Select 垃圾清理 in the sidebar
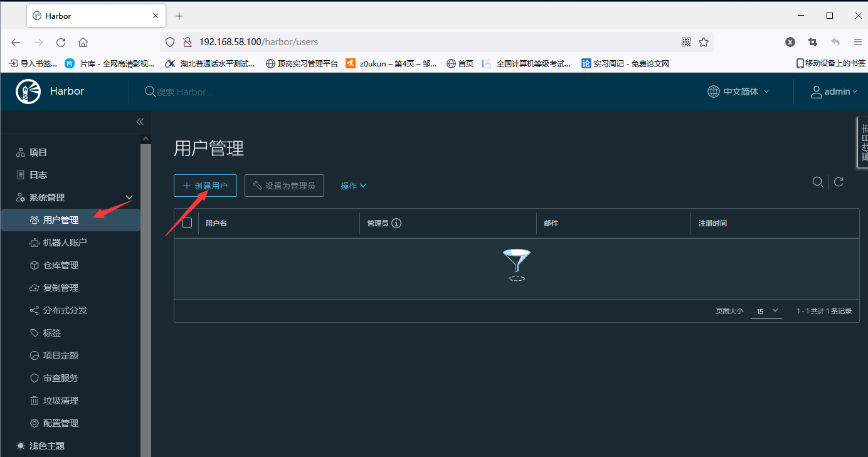Screen dimensions: 868x457 (x=58, y=400)
